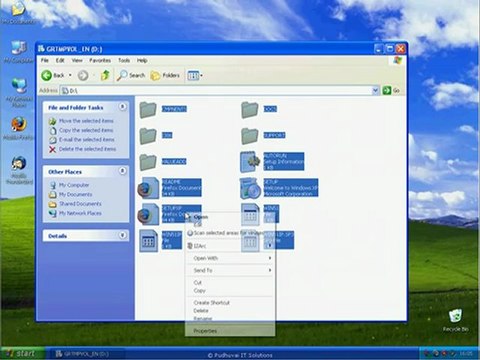480x360 pixels.
Task: Open the File menu
Action: click(x=45, y=60)
